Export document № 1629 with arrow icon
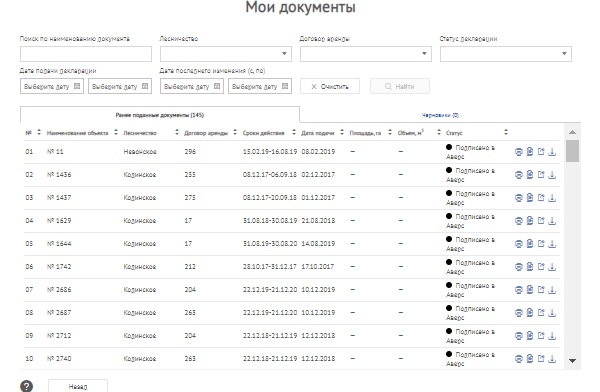600x392 pixels. coord(541,221)
